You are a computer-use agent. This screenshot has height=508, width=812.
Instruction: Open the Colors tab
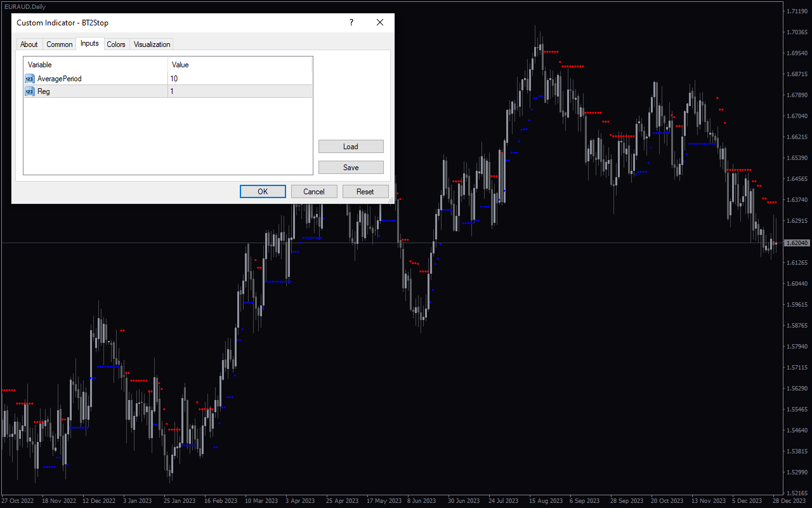[116, 44]
